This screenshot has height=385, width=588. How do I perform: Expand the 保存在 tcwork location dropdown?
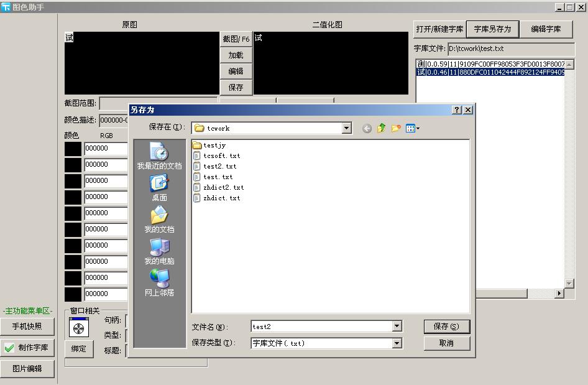(x=346, y=128)
